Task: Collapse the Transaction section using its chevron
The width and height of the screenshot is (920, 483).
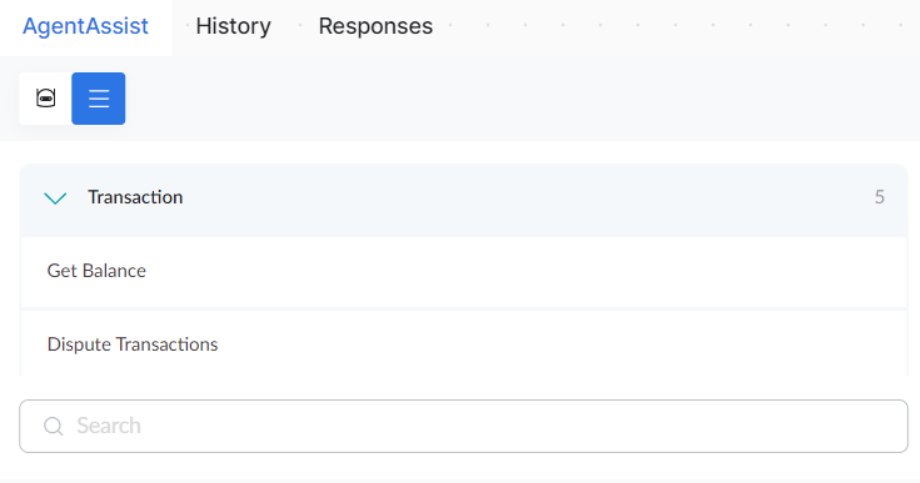Action: 56,198
